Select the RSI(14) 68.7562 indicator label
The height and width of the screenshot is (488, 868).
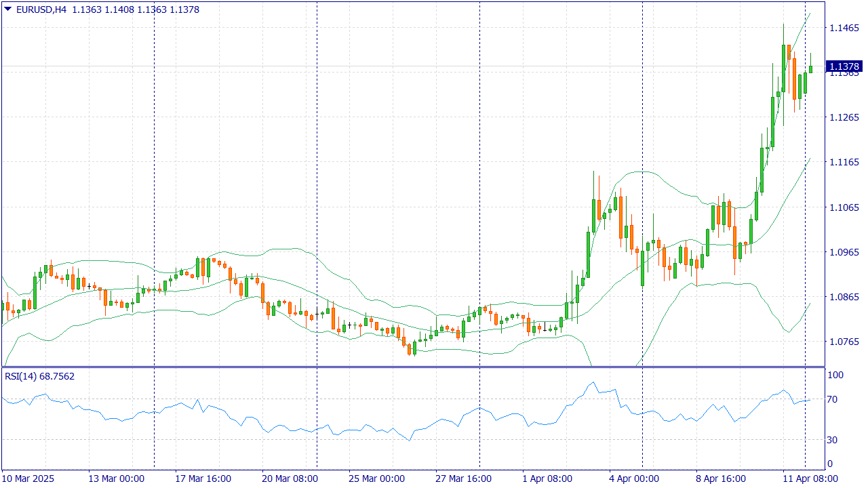pyautogui.click(x=40, y=376)
